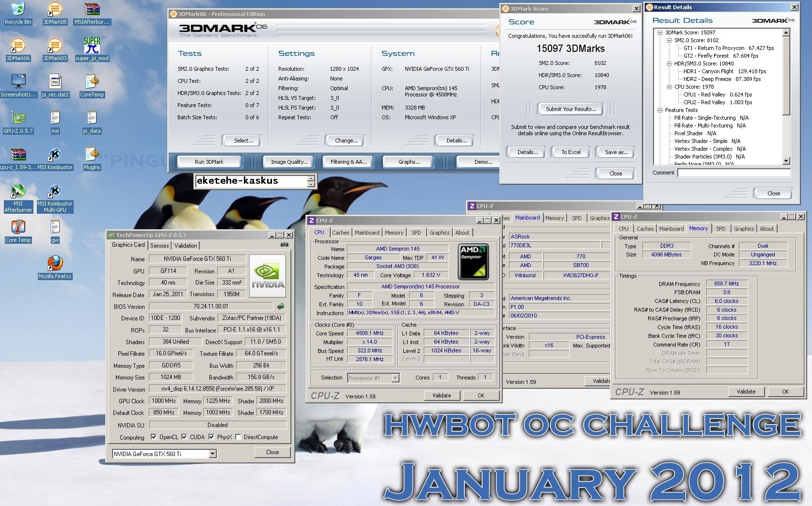Toggle the CUDA checkbox in GPU-Z
Viewport: 812px width, 506px height.
[184, 437]
